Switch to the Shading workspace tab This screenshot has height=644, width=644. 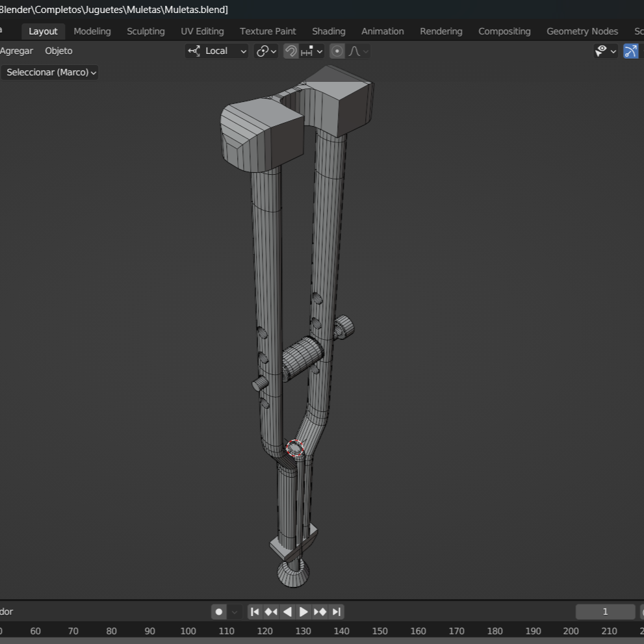point(328,31)
